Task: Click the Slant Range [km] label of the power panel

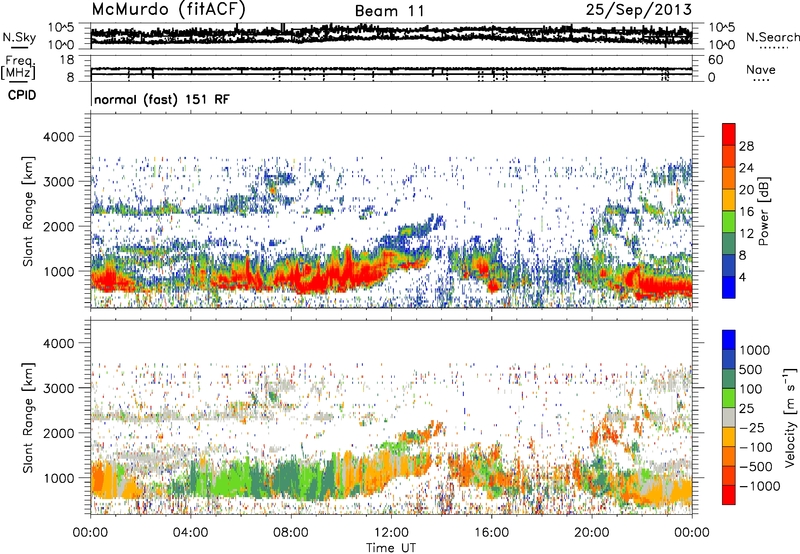Action: point(28,211)
